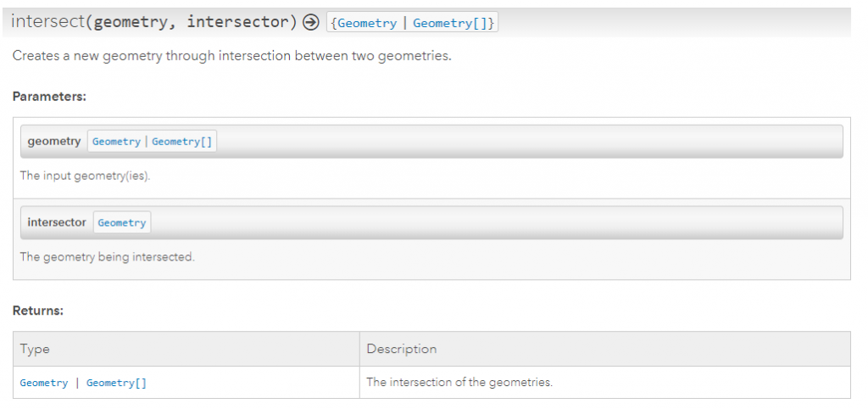Screen dimensions: 868x409
Task: Click the Description column header
Action: (401, 349)
